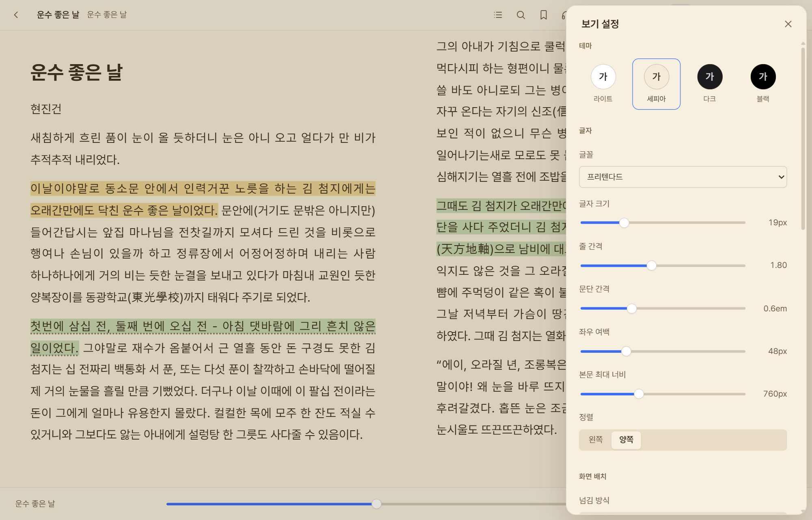
Task: Click the bold title 운수 좋은 날 in header
Action: (x=58, y=15)
